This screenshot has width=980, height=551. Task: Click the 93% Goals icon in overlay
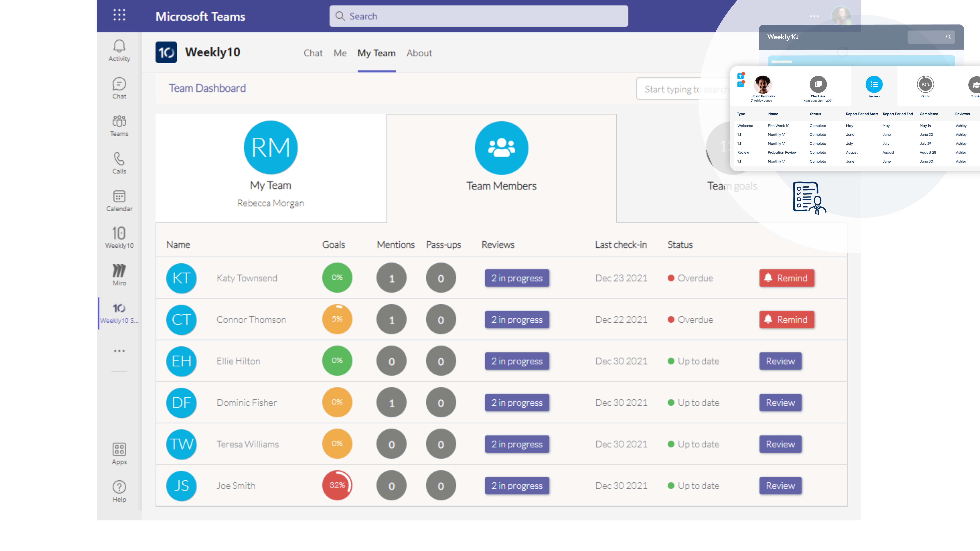(x=925, y=84)
